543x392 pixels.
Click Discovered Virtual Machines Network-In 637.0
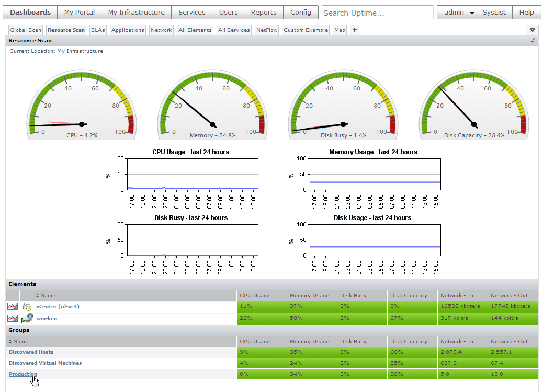click(462, 363)
